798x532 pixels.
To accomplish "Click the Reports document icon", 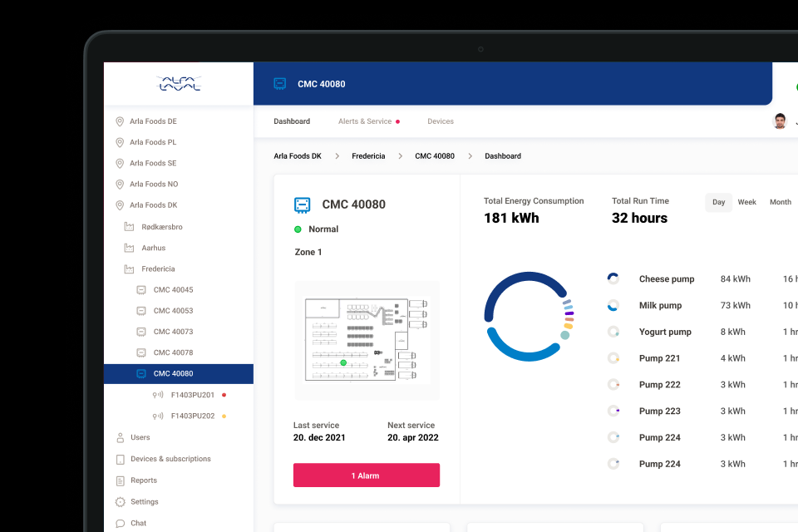I will point(120,480).
